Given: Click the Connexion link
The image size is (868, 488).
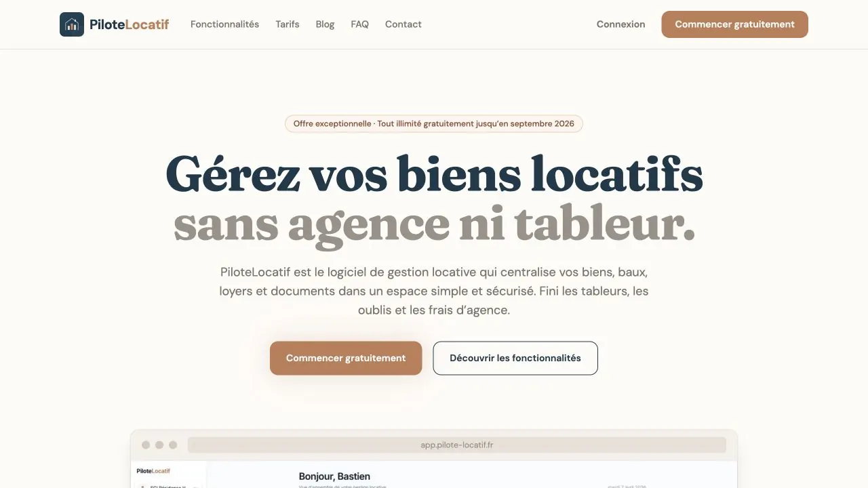Looking at the screenshot, I should (620, 24).
